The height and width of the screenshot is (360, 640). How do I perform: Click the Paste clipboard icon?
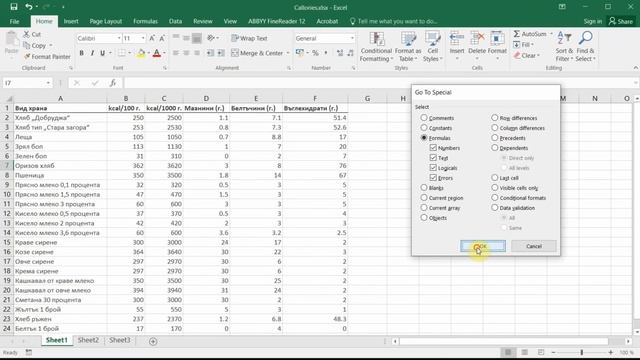tap(11, 40)
